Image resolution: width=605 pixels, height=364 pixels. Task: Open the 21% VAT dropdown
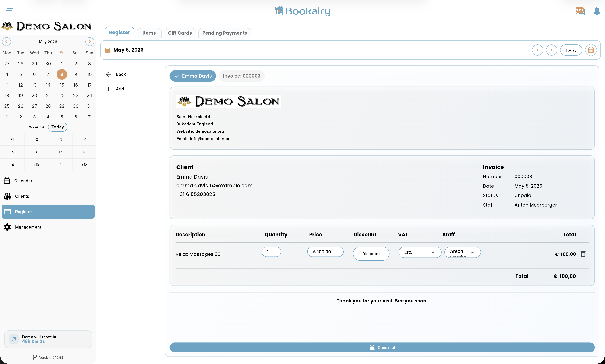(x=420, y=252)
